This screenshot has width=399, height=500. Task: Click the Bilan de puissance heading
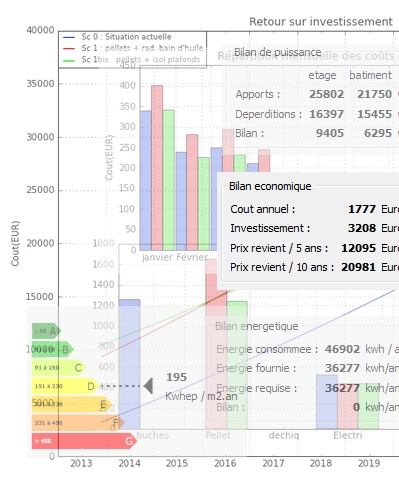click(278, 52)
